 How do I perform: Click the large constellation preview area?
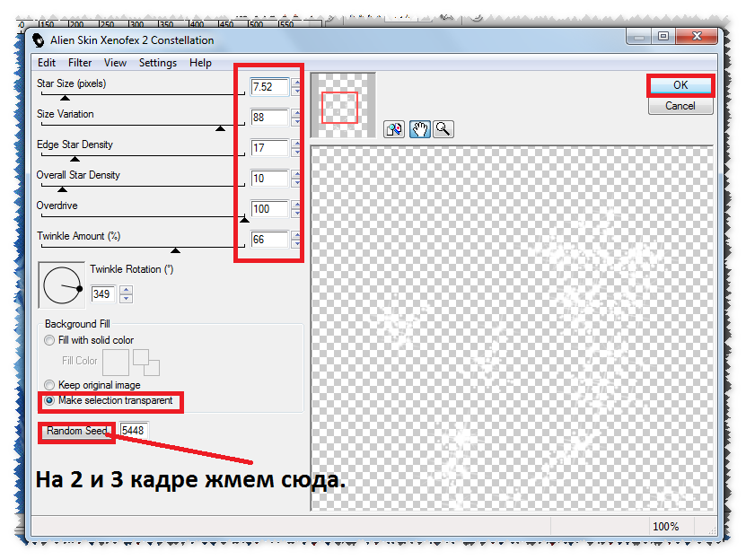(512, 328)
